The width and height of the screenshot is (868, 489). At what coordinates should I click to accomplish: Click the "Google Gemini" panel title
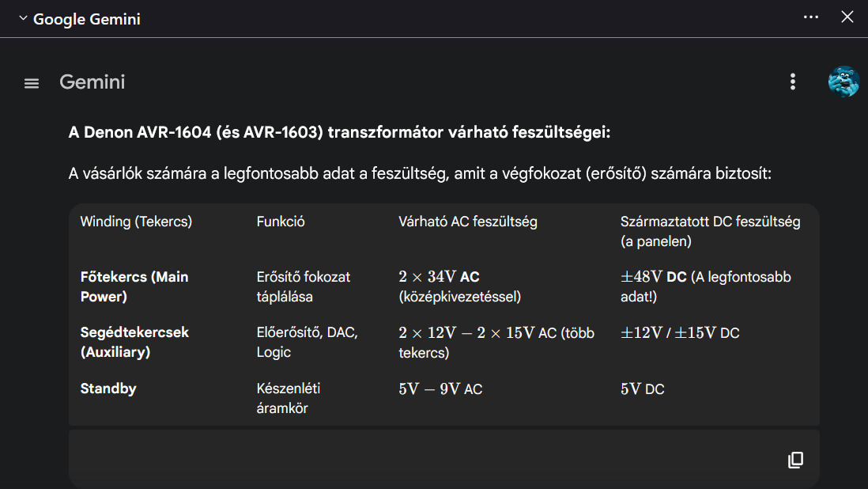pos(87,19)
